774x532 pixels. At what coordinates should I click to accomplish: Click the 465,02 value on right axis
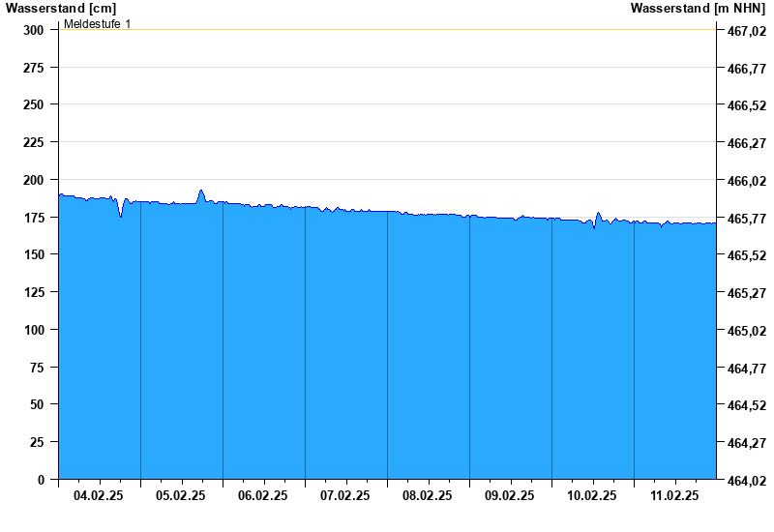point(747,331)
